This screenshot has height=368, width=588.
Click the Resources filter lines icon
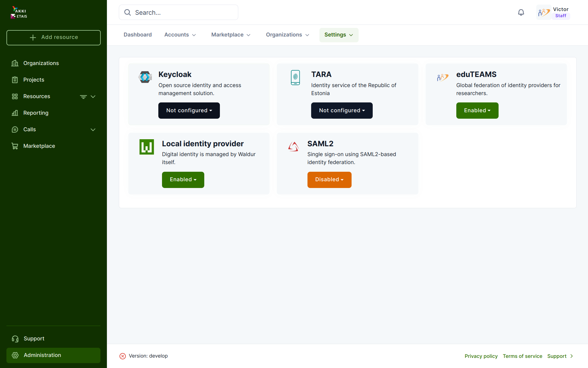click(83, 97)
